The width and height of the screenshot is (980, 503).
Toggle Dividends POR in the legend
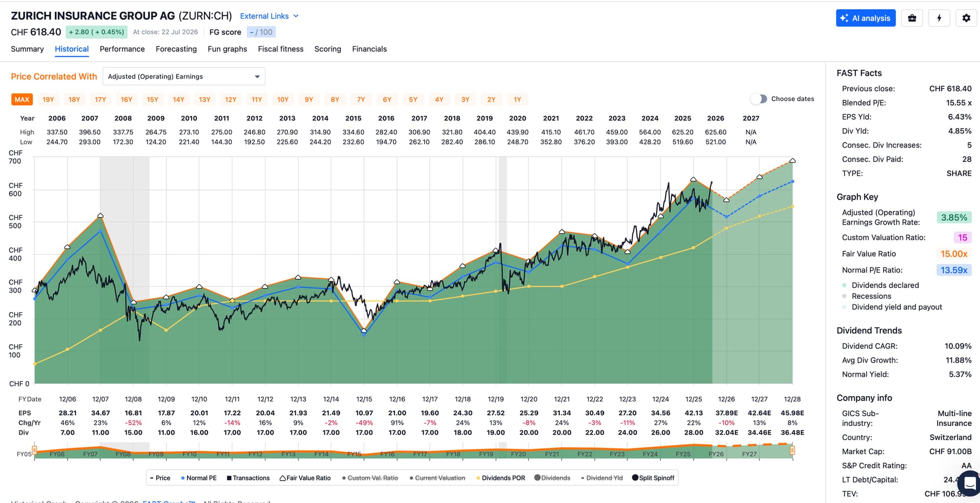[x=501, y=478]
